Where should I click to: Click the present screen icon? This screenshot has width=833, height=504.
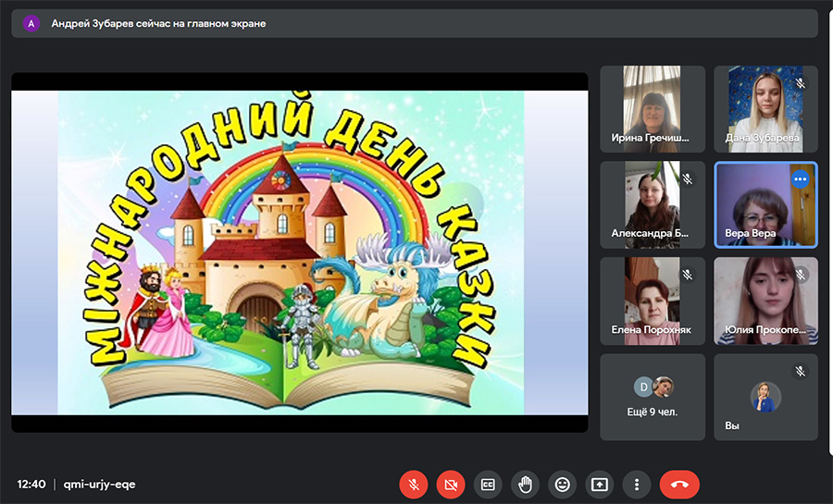point(599,484)
